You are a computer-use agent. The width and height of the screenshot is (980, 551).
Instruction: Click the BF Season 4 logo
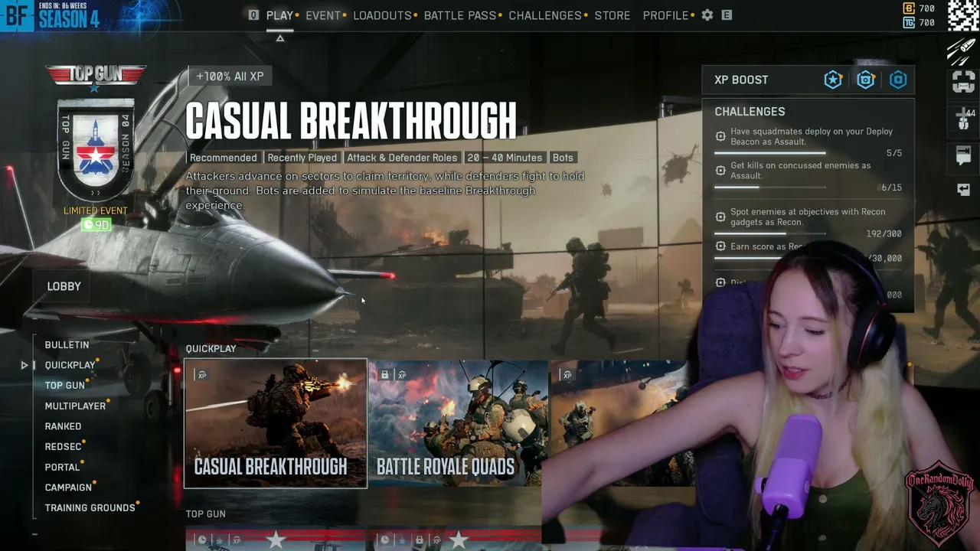click(51, 15)
